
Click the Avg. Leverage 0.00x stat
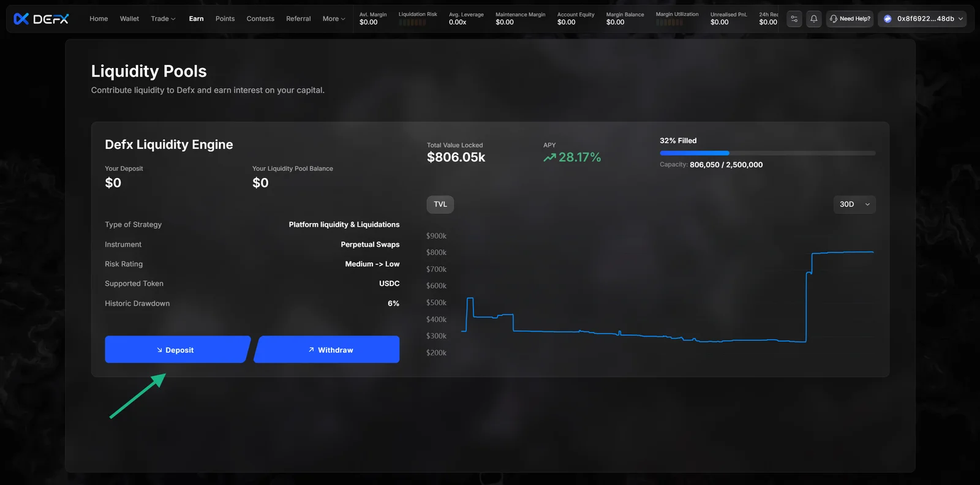(466, 18)
